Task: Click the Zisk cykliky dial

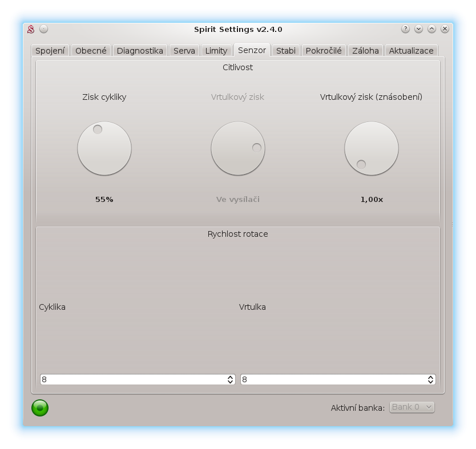Action: click(104, 148)
